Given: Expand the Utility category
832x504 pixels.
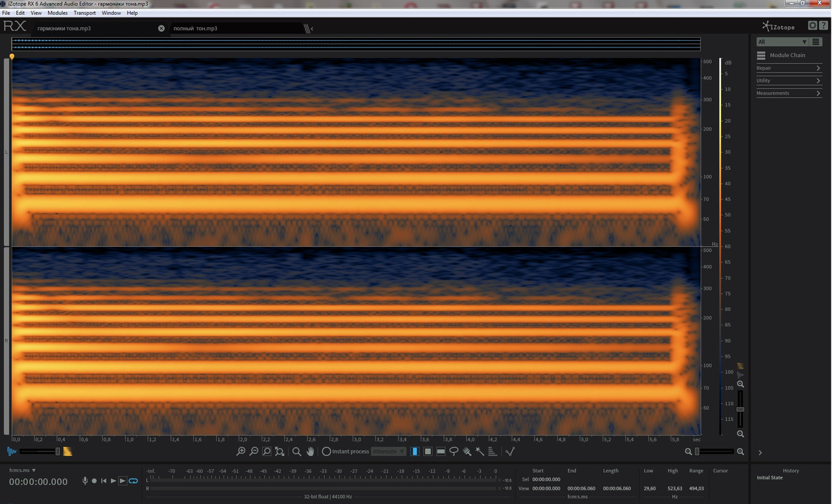Looking at the screenshot, I should (x=788, y=81).
